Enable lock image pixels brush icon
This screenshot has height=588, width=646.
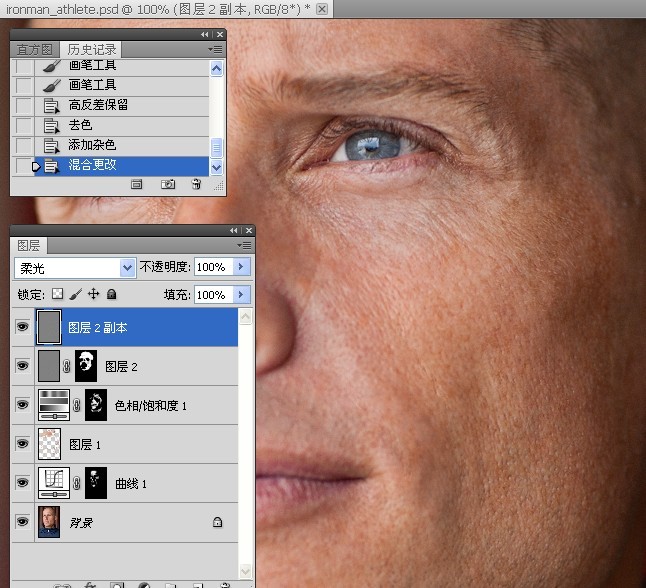pos(75,295)
